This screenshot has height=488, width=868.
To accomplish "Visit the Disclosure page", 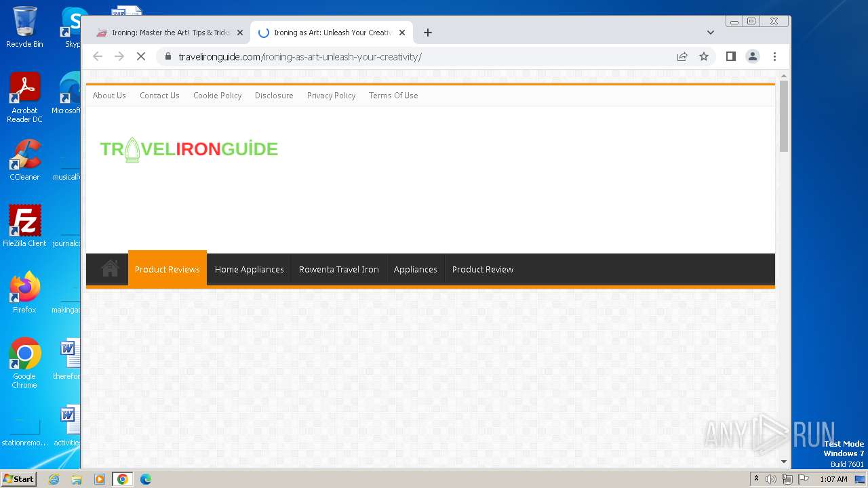I will pyautogui.click(x=274, y=96).
